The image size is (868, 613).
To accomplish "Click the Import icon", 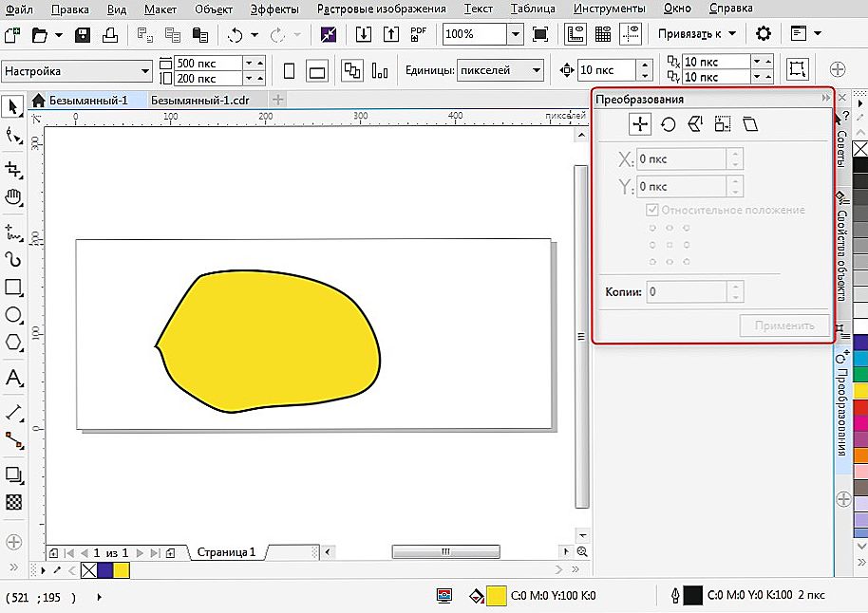I will point(363,34).
